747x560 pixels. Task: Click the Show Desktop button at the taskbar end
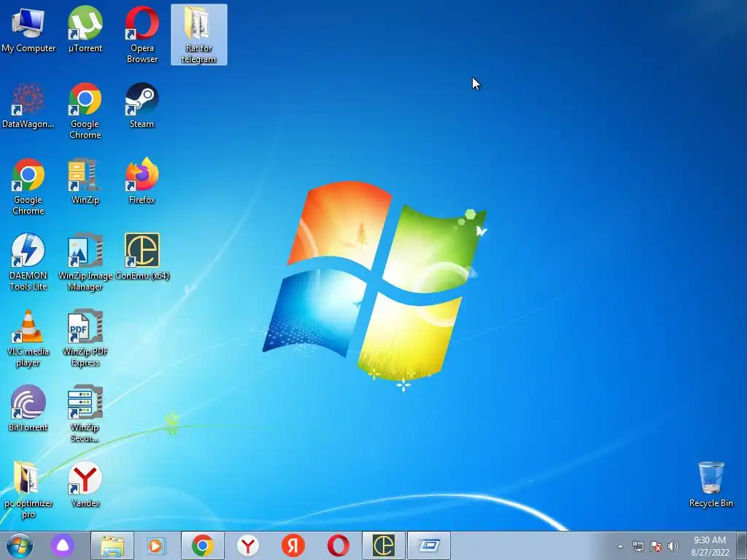pos(742,545)
